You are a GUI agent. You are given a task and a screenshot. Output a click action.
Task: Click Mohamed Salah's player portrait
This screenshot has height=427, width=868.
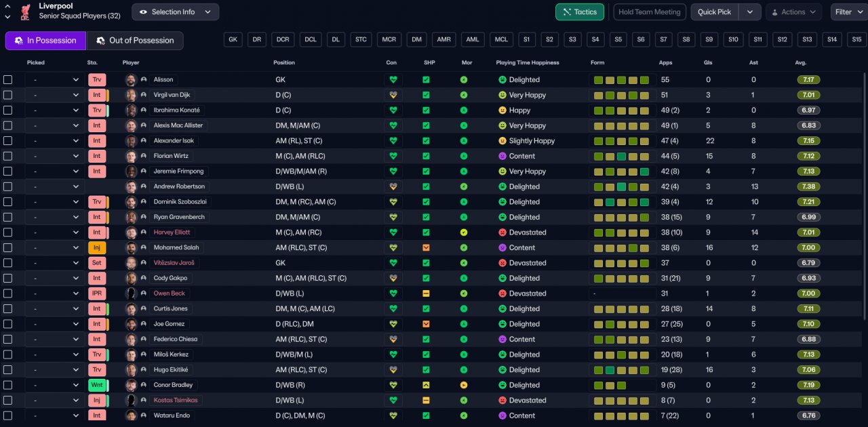[x=131, y=247]
